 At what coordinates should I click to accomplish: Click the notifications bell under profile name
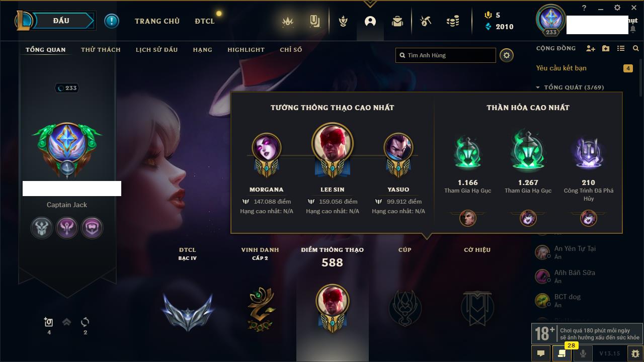[632, 30]
